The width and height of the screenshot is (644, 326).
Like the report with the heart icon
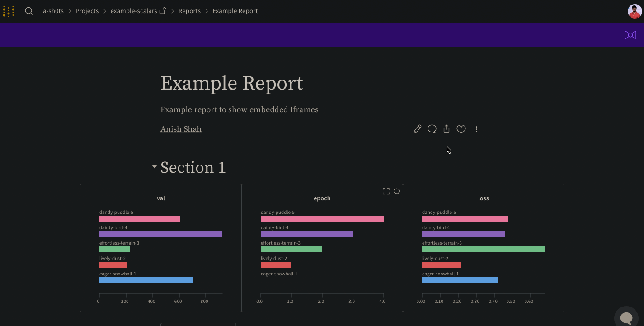coord(461,129)
